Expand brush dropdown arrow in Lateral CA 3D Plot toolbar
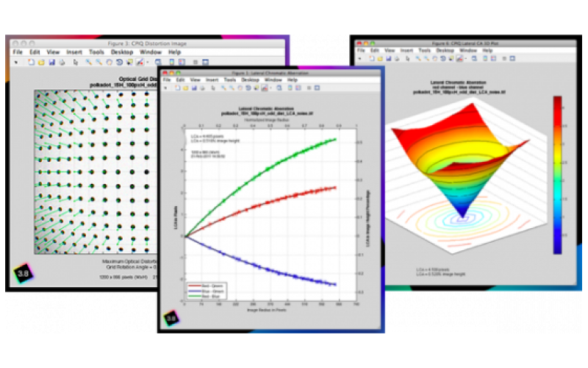 465,59
